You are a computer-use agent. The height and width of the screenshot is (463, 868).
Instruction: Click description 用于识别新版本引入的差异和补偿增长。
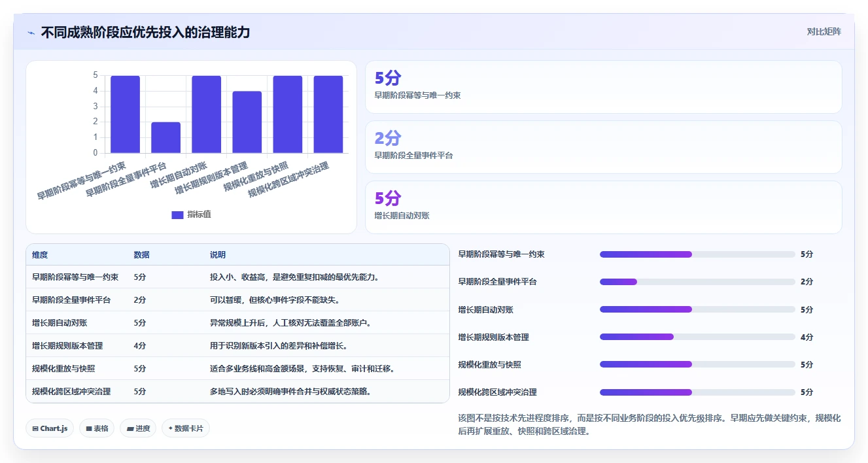click(279, 346)
